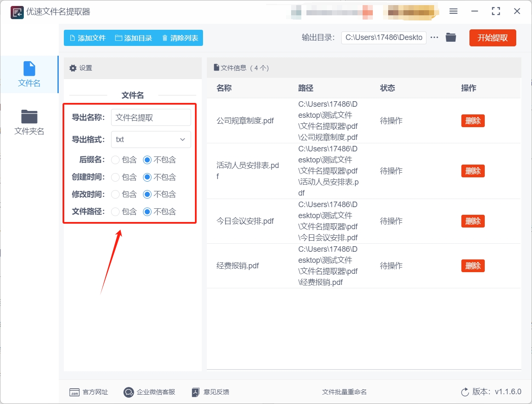Click the version refresh icon
This screenshot has height=404, width=532.
tap(465, 392)
